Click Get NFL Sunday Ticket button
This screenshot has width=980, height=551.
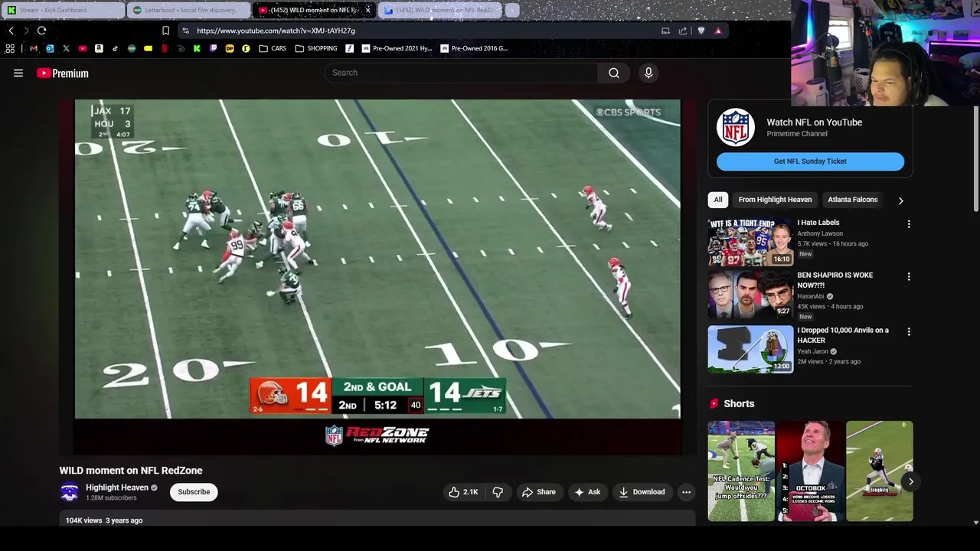810,161
